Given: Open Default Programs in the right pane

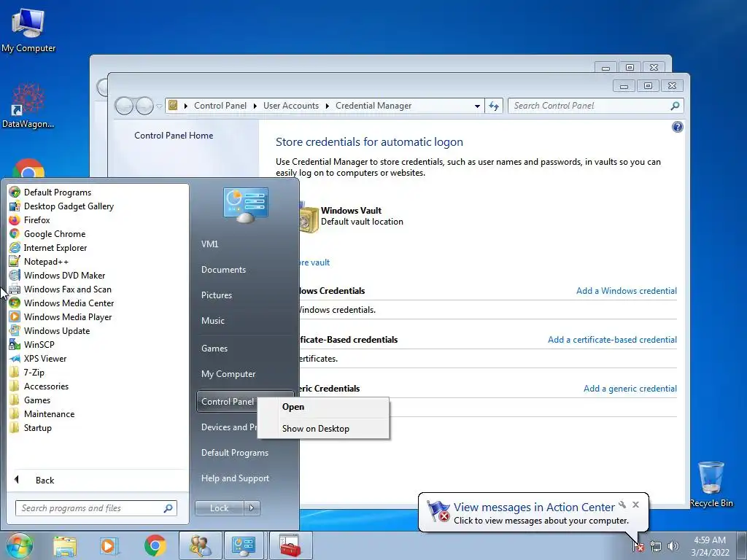Looking at the screenshot, I should (234, 453).
